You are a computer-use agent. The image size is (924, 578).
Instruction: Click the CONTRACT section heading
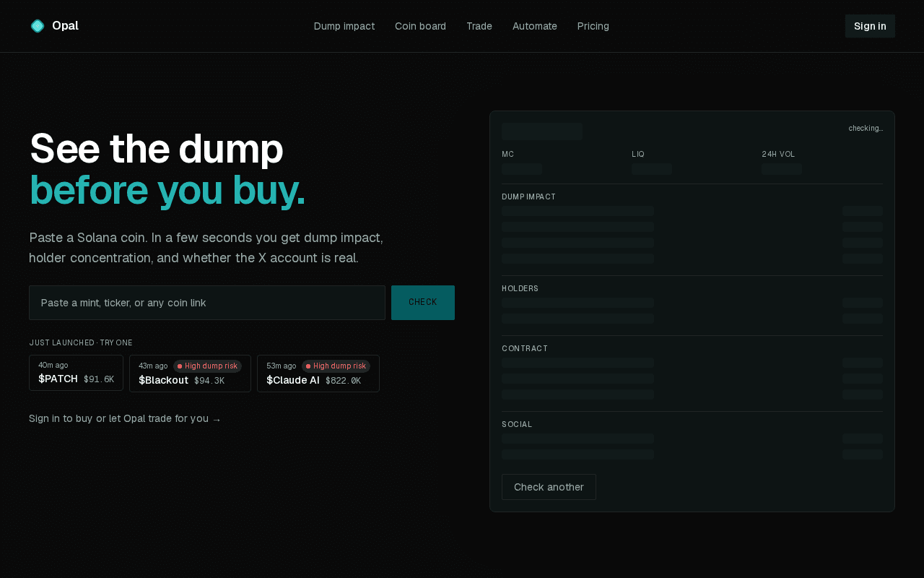pyautogui.click(x=525, y=349)
